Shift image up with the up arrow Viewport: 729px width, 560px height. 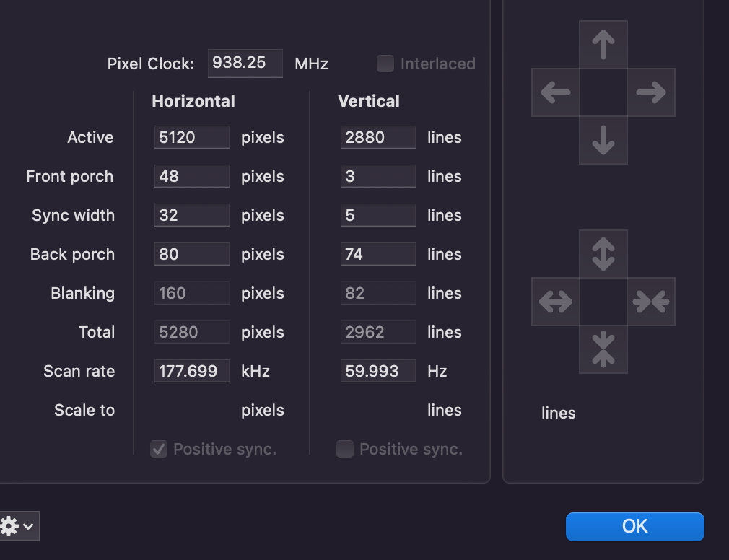tap(603, 45)
